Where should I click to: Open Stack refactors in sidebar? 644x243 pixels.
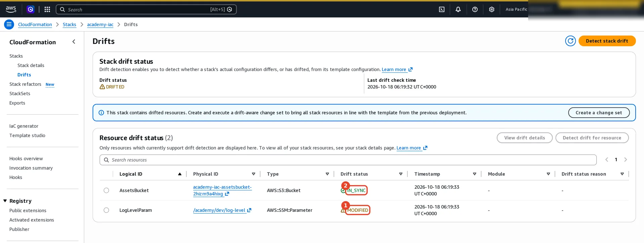[x=25, y=84]
